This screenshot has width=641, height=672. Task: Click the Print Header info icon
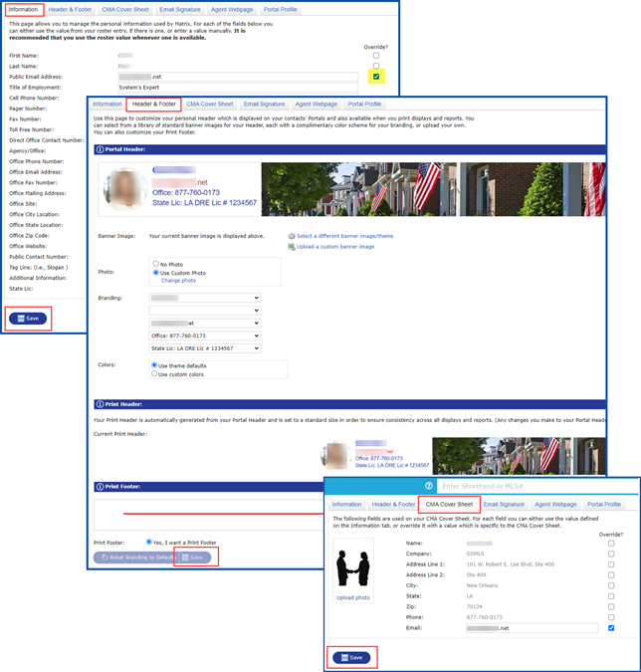point(100,404)
